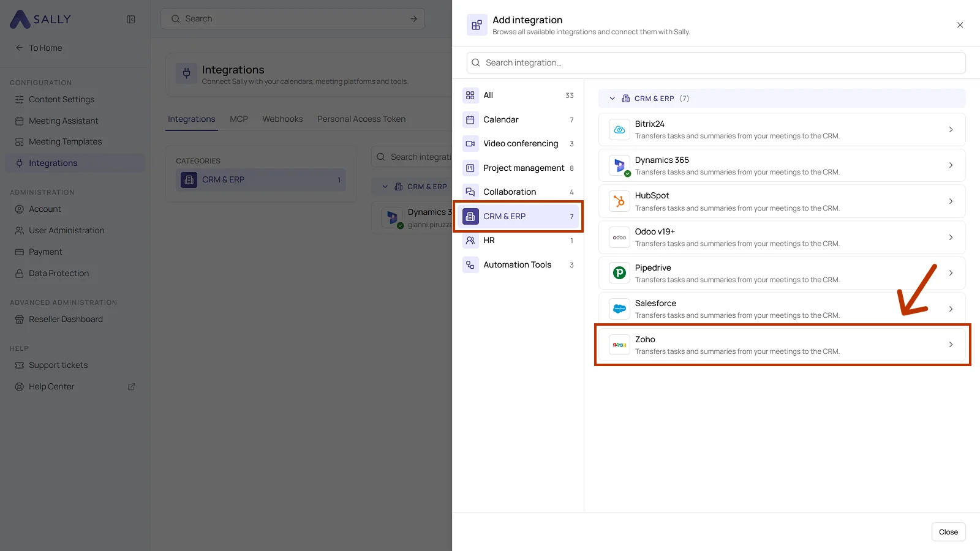980x551 pixels.
Task: Select the Calendar category
Action: (518, 119)
